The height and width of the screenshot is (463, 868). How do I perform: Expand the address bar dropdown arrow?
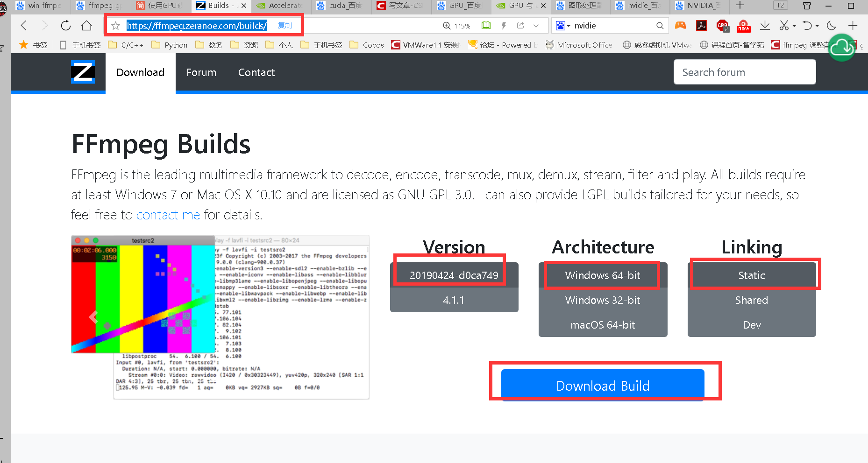(536, 26)
